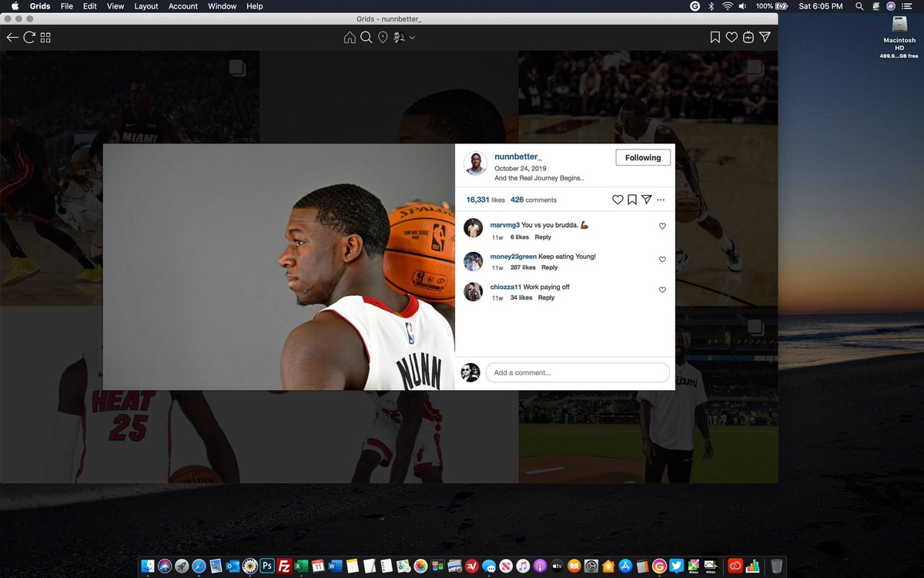Viewport: 924px width, 578px height.
Task: Open the Window menu
Action: pos(223,6)
